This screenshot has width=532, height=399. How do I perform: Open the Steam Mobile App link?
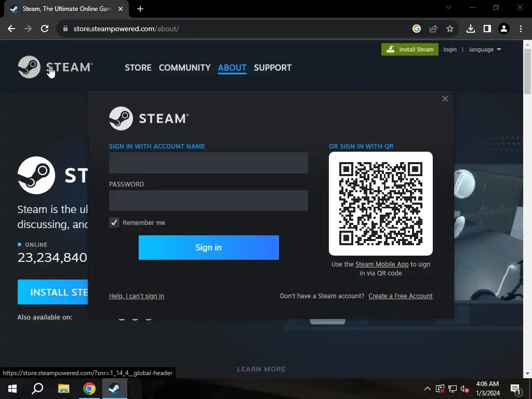pyautogui.click(x=382, y=264)
